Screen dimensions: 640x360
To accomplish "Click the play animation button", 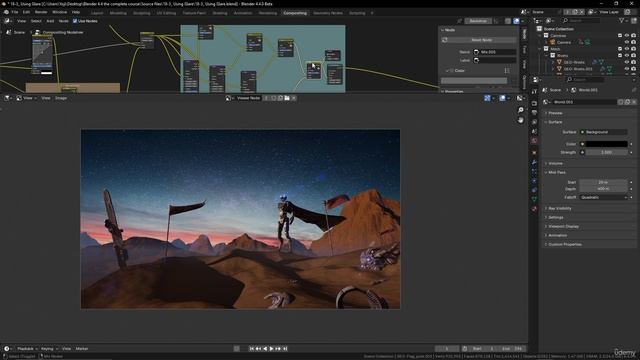I will point(271,349).
